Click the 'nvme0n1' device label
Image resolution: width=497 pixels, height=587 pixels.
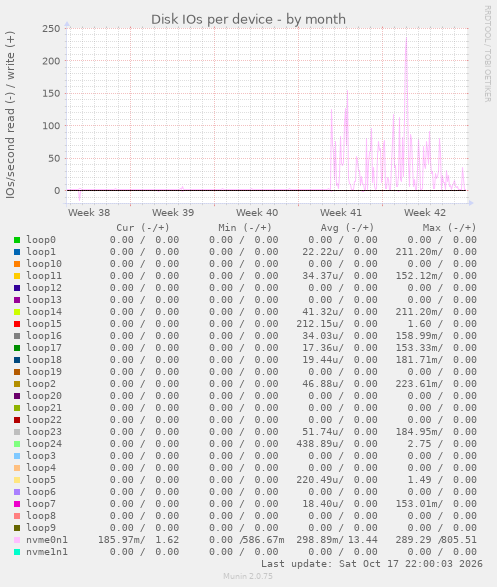(47, 540)
